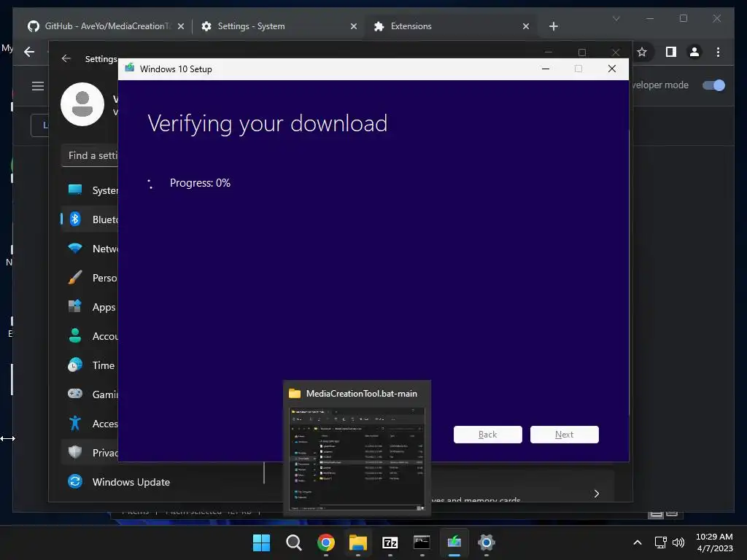
Task: Select Personalization in Settings sidebar
Action: 90,278
